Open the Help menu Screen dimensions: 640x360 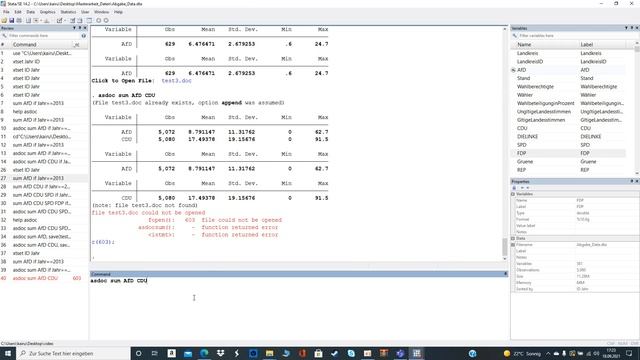coord(118,12)
